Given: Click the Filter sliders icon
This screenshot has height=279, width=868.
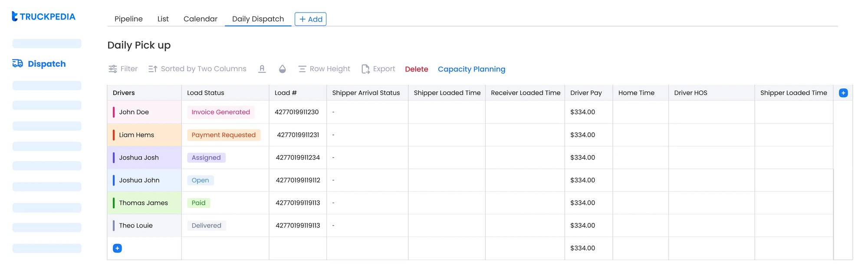Looking at the screenshot, I should [x=113, y=69].
